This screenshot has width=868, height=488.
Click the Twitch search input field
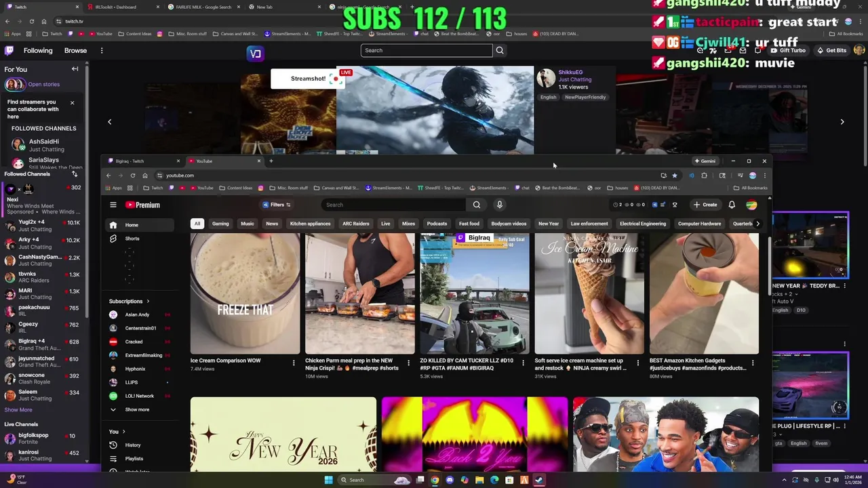tap(427, 50)
